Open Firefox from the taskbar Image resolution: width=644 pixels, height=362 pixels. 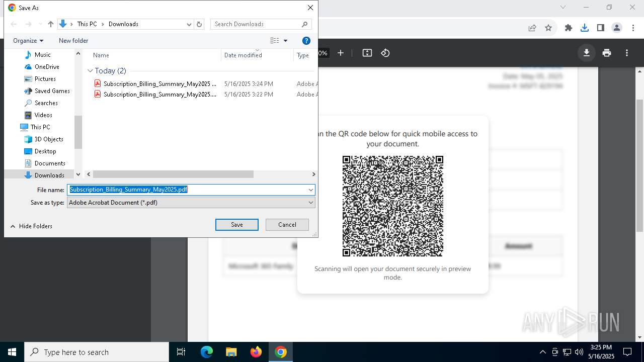pyautogui.click(x=256, y=352)
